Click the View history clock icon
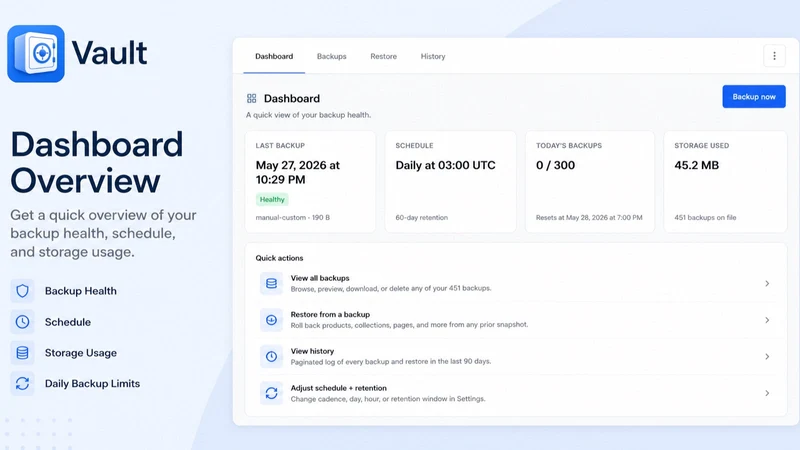 tap(271, 356)
